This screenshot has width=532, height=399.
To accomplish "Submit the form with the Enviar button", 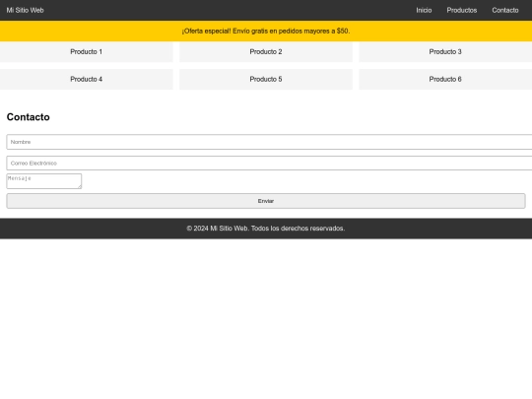I will [x=266, y=201].
